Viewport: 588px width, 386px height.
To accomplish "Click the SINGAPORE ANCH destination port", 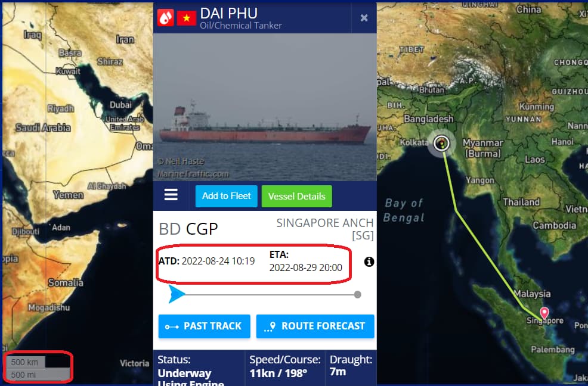I will pos(325,229).
